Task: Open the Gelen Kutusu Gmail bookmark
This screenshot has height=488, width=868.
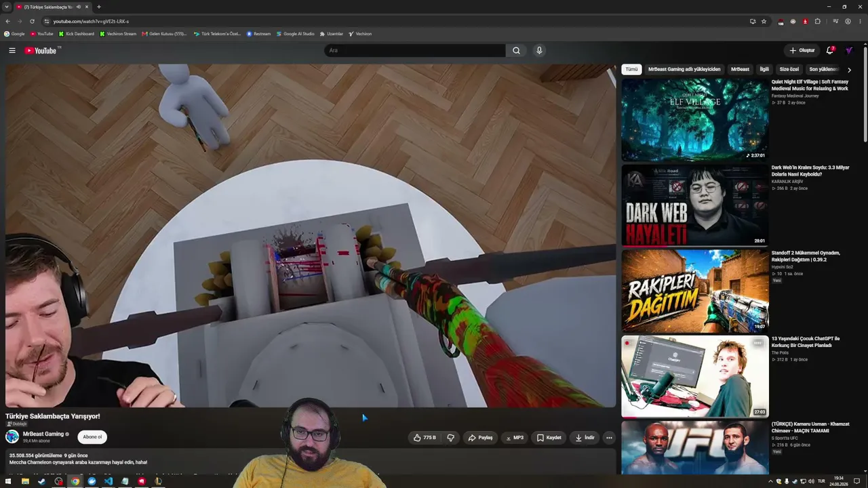Action: click(165, 34)
